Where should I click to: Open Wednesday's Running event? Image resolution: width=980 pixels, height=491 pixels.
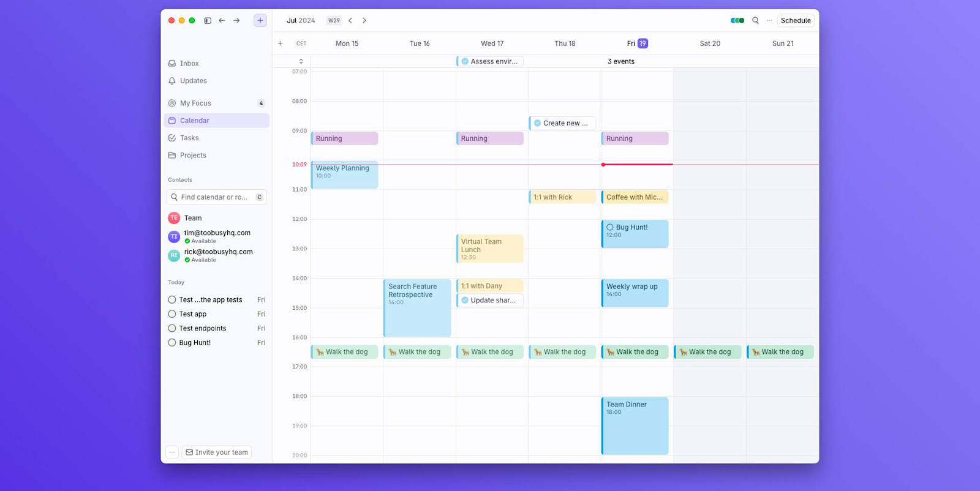(x=490, y=138)
